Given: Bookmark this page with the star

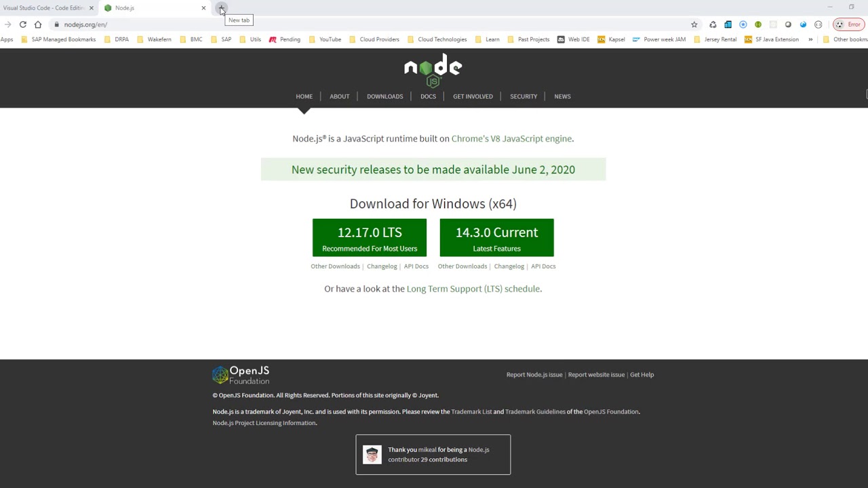Looking at the screenshot, I should click(694, 24).
